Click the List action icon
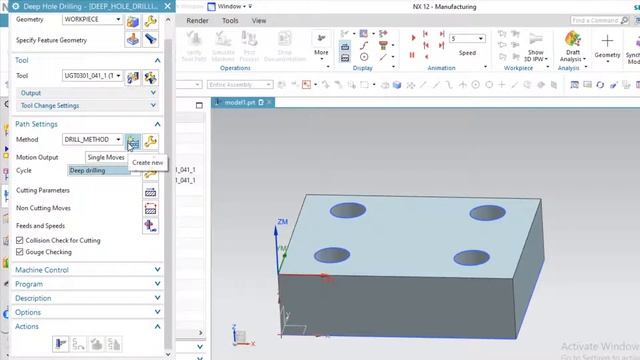This screenshot has height=360, width=640. click(113, 344)
